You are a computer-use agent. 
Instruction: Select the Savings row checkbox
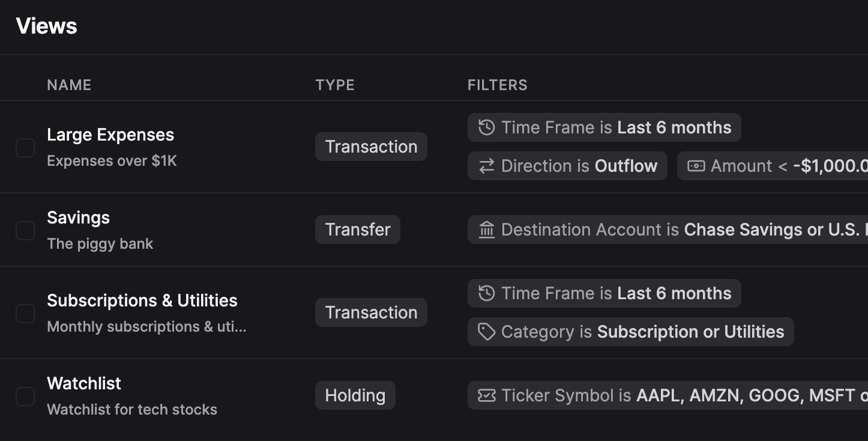click(25, 231)
